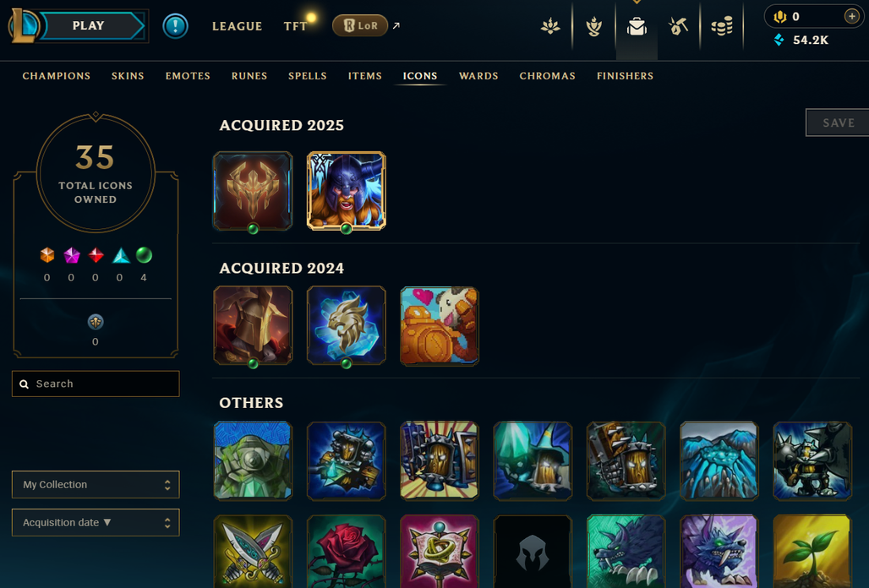Open the Loot hammer icon
The image size is (869, 588).
[x=678, y=26]
